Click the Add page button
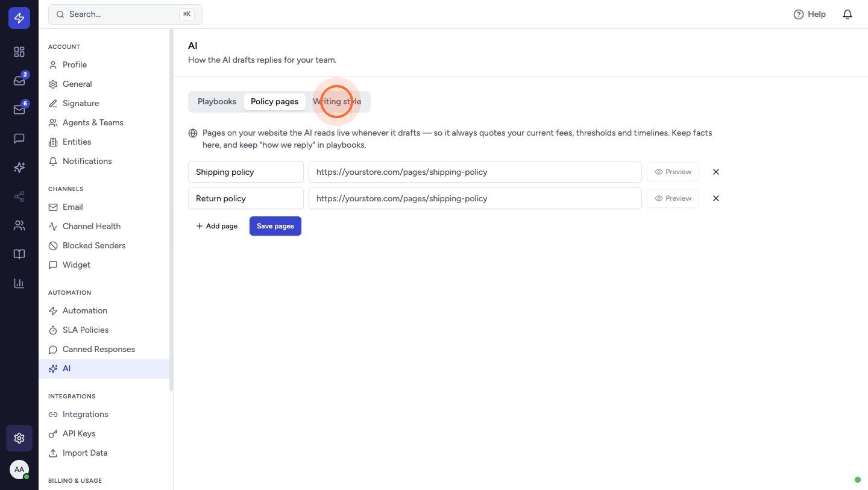 tap(216, 226)
